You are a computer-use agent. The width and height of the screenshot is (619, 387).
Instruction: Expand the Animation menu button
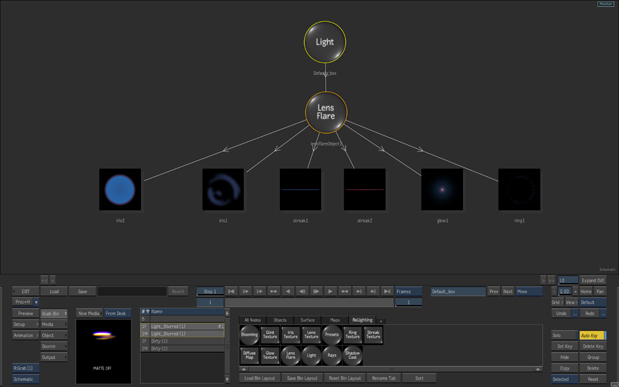[x=25, y=335]
